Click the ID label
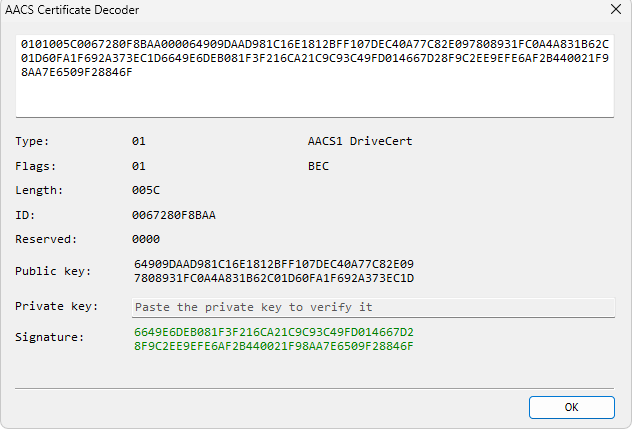Image resolution: width=632 pixels, height=433 pixels. (x=25, y=215)
